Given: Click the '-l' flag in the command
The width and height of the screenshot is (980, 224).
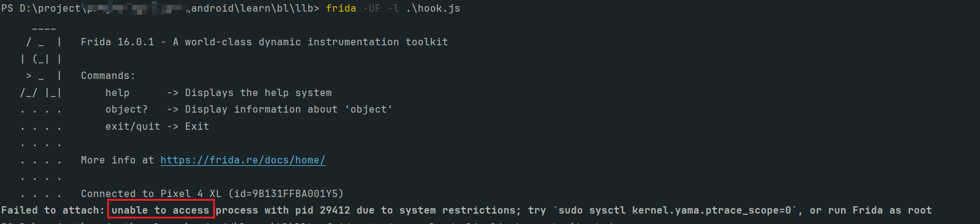Looking at the screenshot, I should 393,9.
